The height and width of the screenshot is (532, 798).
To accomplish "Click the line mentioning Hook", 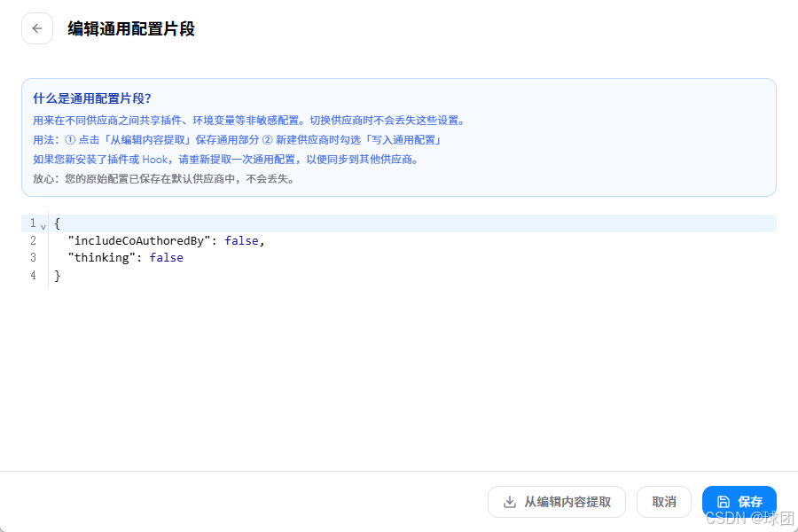I will (x=226, y=160).
